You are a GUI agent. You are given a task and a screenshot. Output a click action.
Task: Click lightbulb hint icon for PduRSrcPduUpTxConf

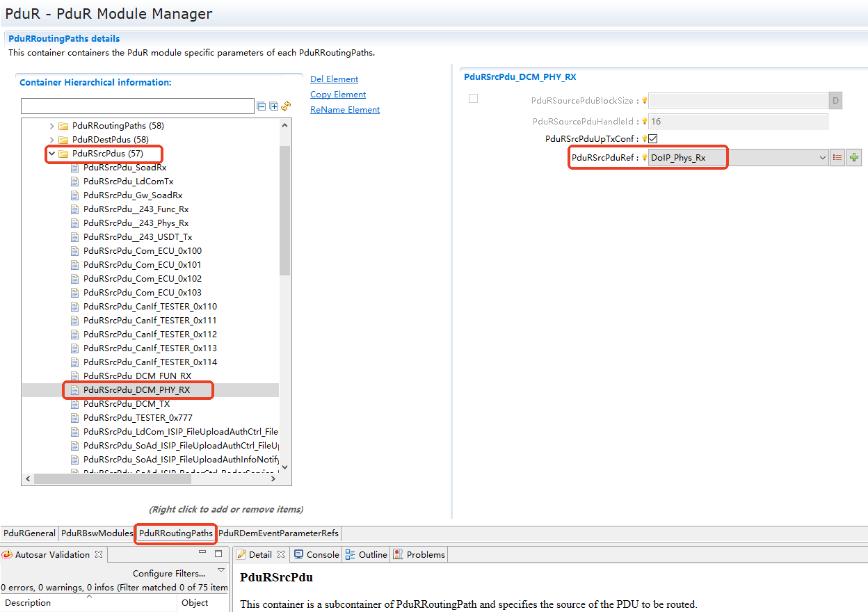pos(644,139)
